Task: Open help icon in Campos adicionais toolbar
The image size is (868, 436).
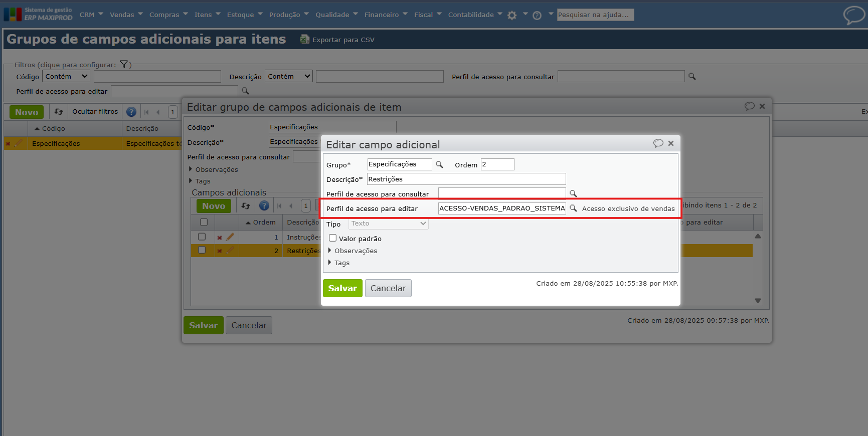Action: tap(264, 206)
